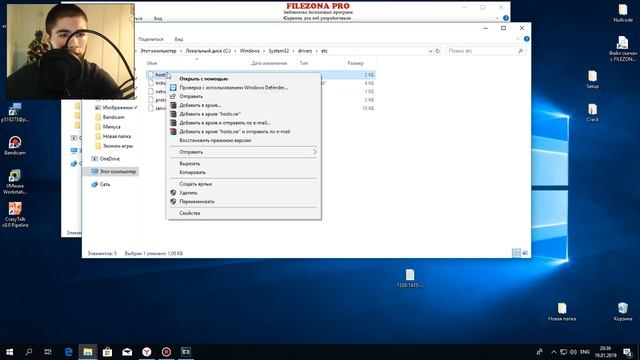Launch Microsoft Edge from the taskbar
The image size is (640, 360).
click(x=69, y=351)
